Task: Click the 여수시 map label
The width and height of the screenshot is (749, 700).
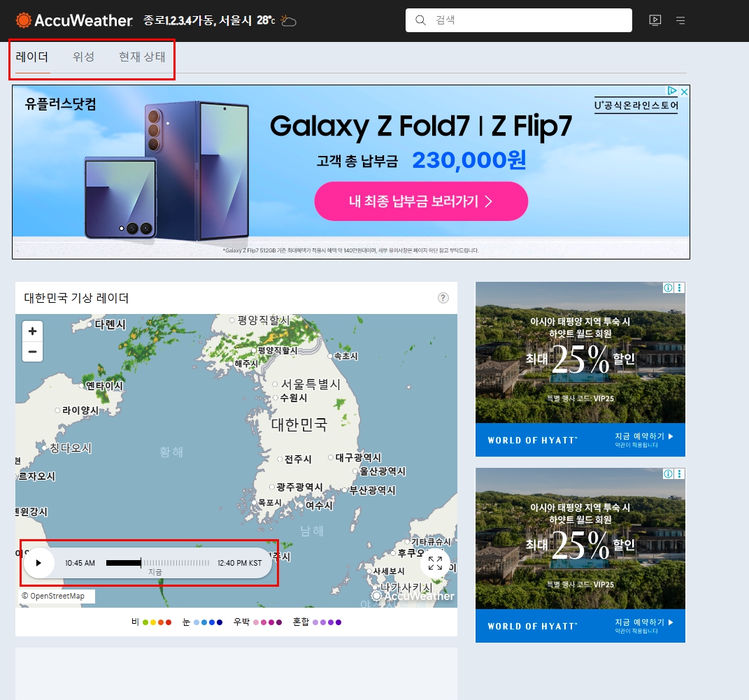Action: (x=319, y=505)
